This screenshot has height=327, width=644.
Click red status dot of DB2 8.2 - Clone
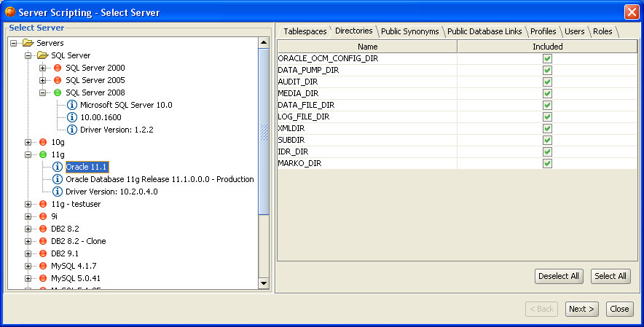pos(43,241)
